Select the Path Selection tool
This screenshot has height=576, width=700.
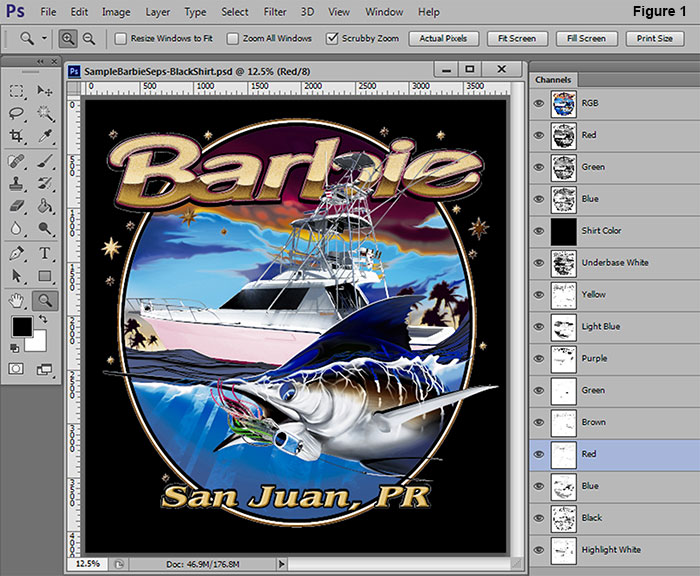tap(17, 276)
